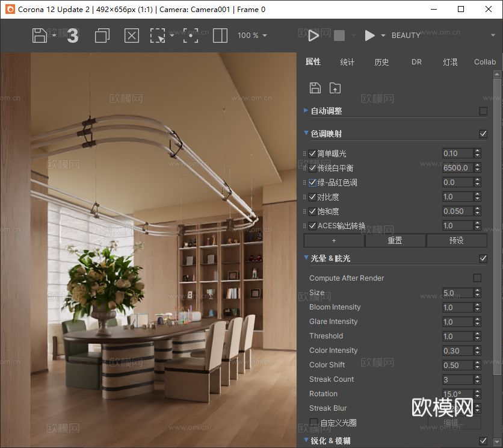Open the 预设 button
Image resolution: width=503 pixels, height=448 pixels.
point(457,240)
